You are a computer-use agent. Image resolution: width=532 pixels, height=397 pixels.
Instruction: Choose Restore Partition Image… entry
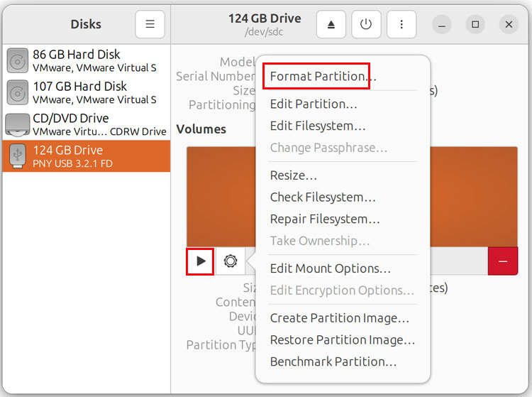[343, 340]
